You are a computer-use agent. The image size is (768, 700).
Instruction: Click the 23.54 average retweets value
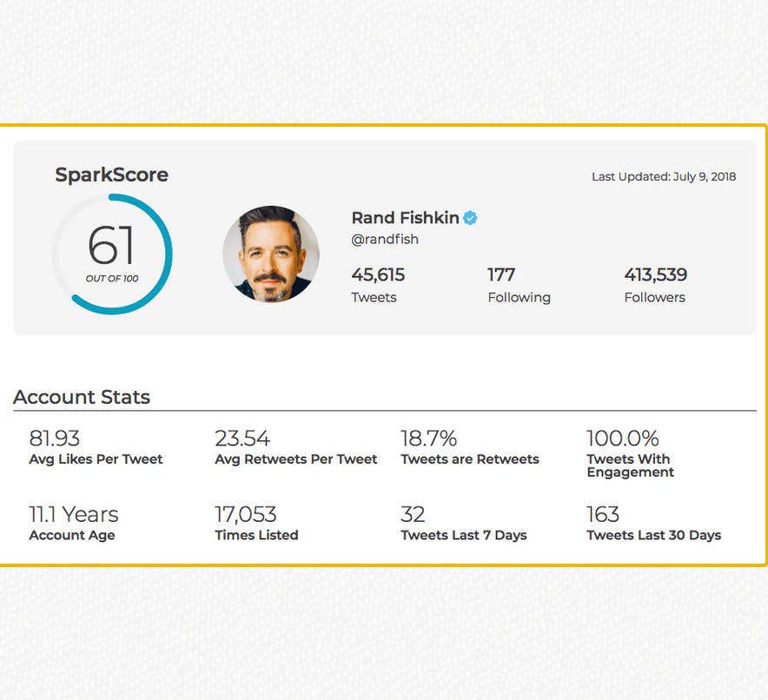[x=242, y=439]
